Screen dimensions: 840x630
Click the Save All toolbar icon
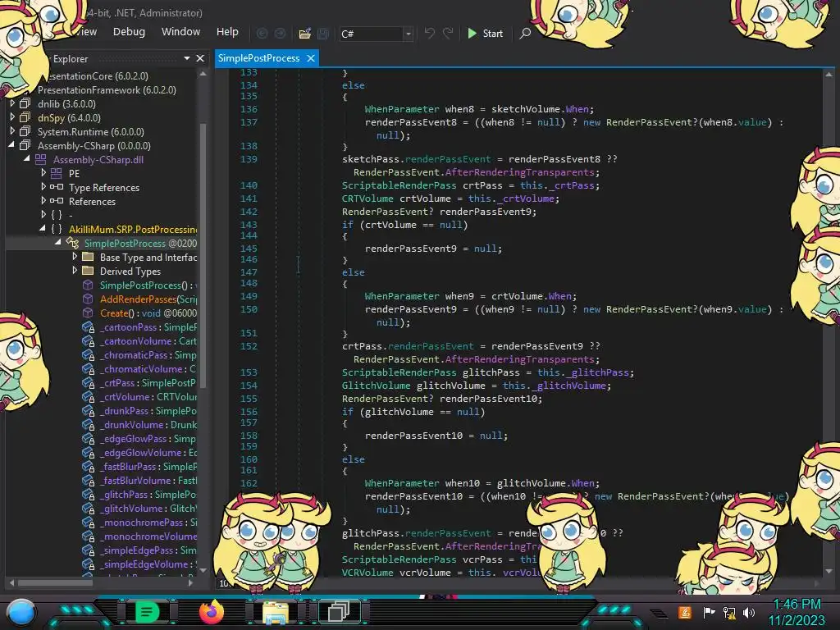click(x=323, y=34)
